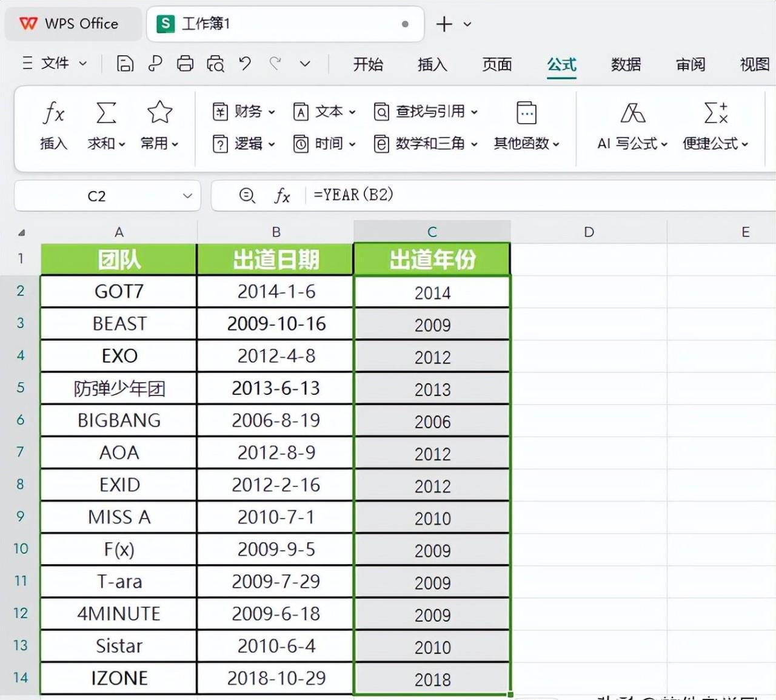This screenshot has width=776, height=700.
Task: Click date cell 2018-10-29
Action: pyautogui.click(x=276, y=678)
